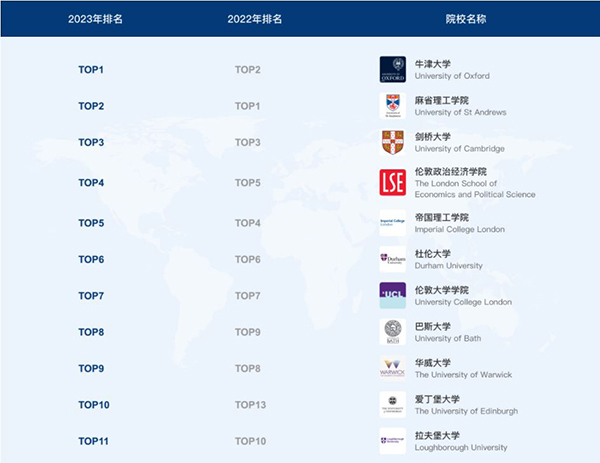Click TOP11 in the 2023 ranking column
Screen dimensions: 600x463
tap(94, 441)
